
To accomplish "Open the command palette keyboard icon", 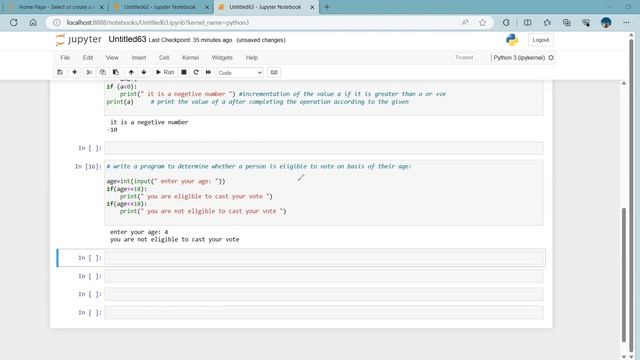I will point(274,72).
